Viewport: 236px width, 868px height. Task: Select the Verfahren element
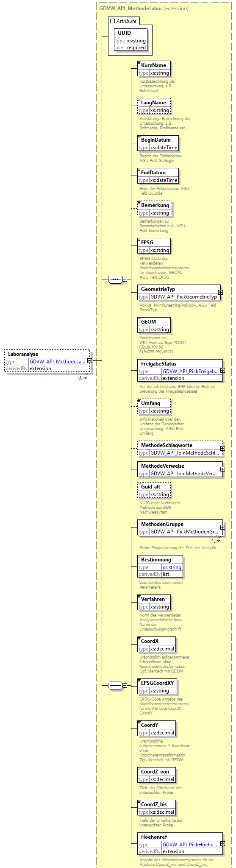[154, 603]
